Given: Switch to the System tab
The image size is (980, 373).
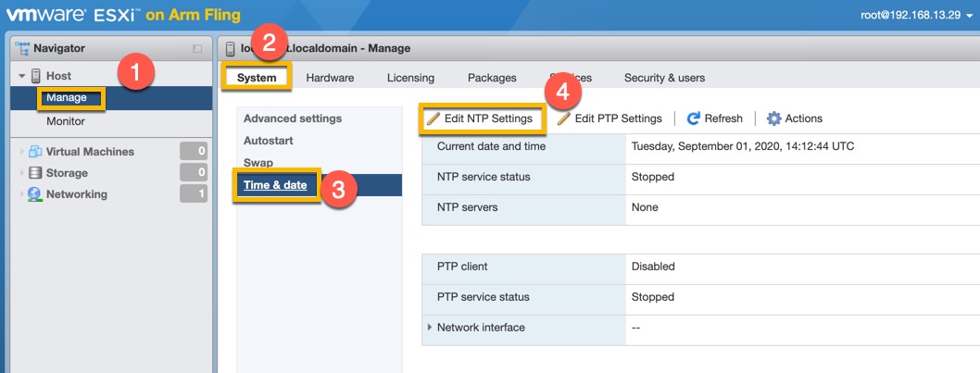Looking at the screenshot, I should pos(257,78).
